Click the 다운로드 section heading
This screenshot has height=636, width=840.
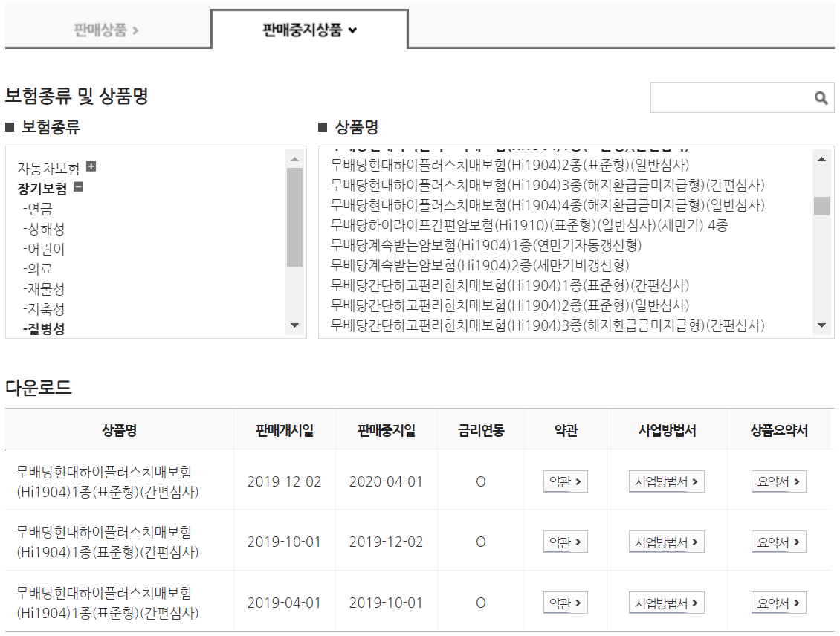(x=39, y=387)
